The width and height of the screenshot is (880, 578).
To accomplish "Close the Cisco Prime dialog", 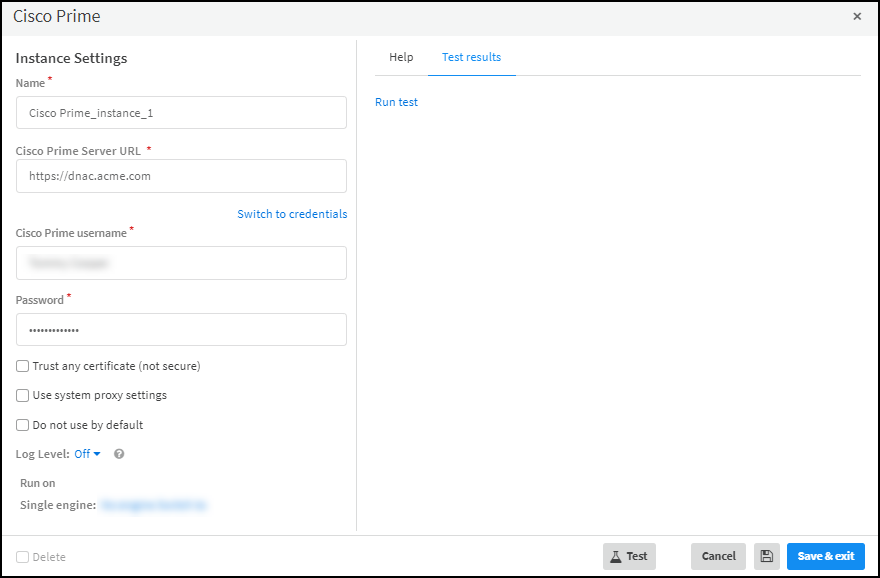I will coord(857,17).
